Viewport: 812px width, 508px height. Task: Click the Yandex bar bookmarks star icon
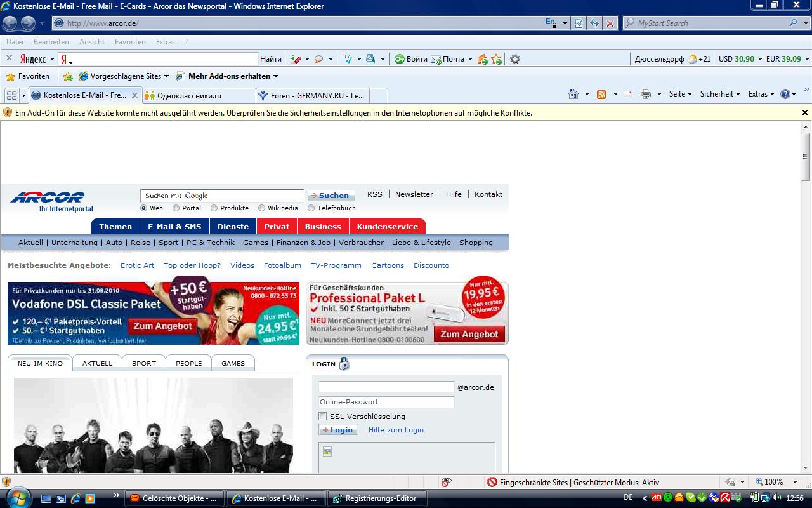click(x=496, y=59)
